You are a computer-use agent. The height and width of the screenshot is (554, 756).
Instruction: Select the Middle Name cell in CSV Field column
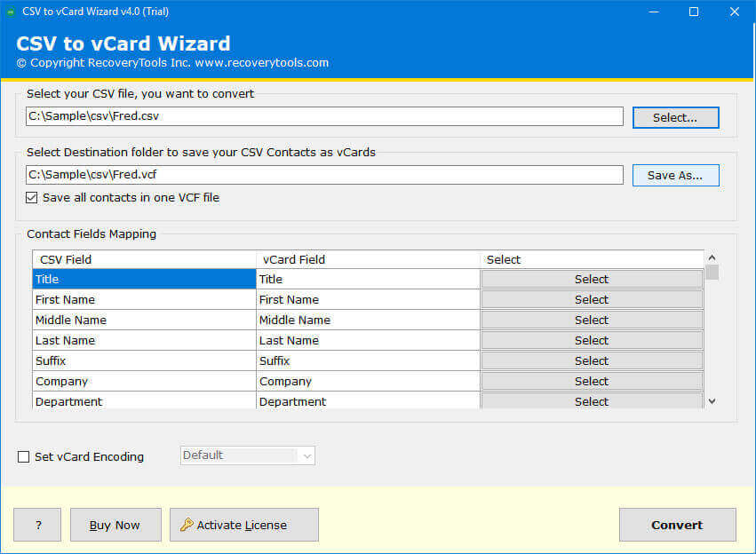pyautogui.click(x=144, y=320)
